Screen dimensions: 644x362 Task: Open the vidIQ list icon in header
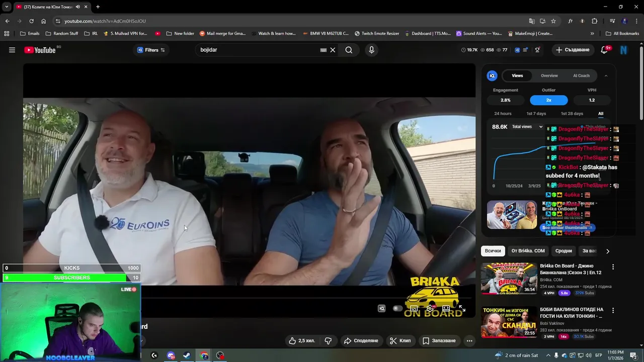(x=526, y=50)
